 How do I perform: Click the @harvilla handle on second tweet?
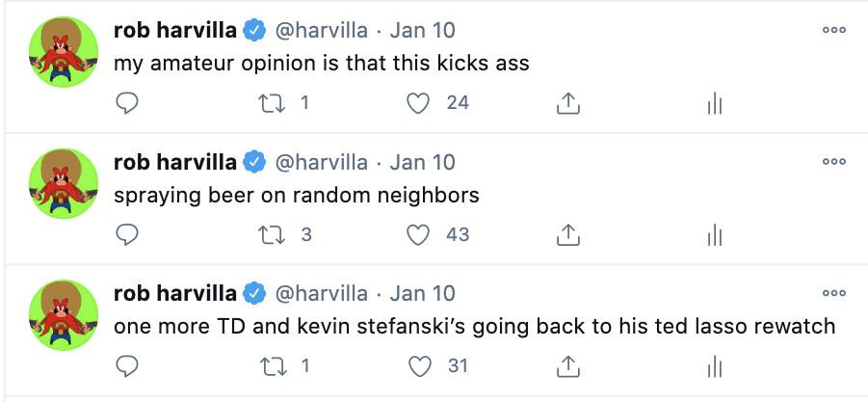click(322, 162)
